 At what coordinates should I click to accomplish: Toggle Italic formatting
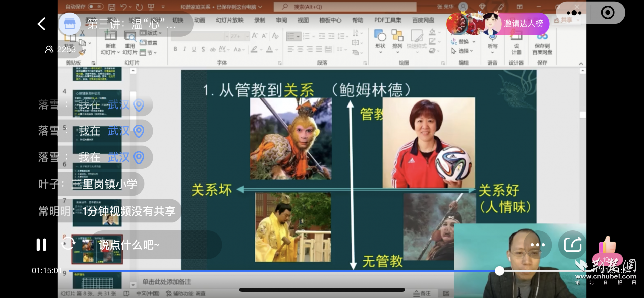(184, 49)
